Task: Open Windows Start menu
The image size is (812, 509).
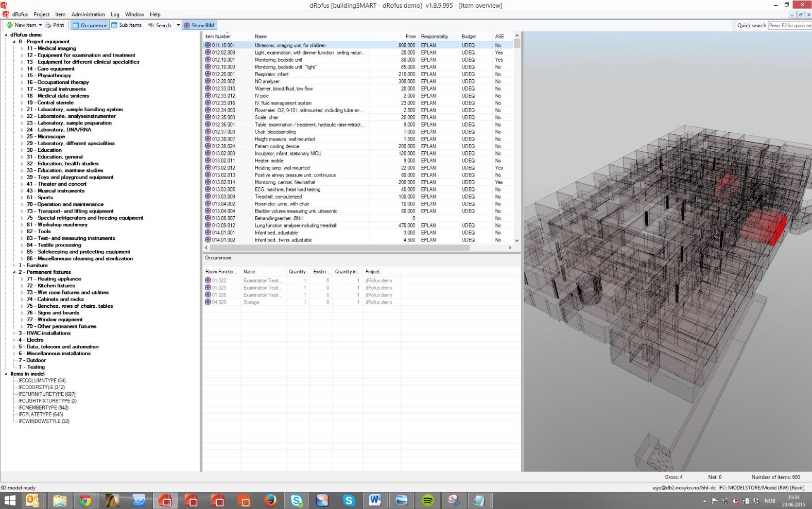Action: point(10,500)
